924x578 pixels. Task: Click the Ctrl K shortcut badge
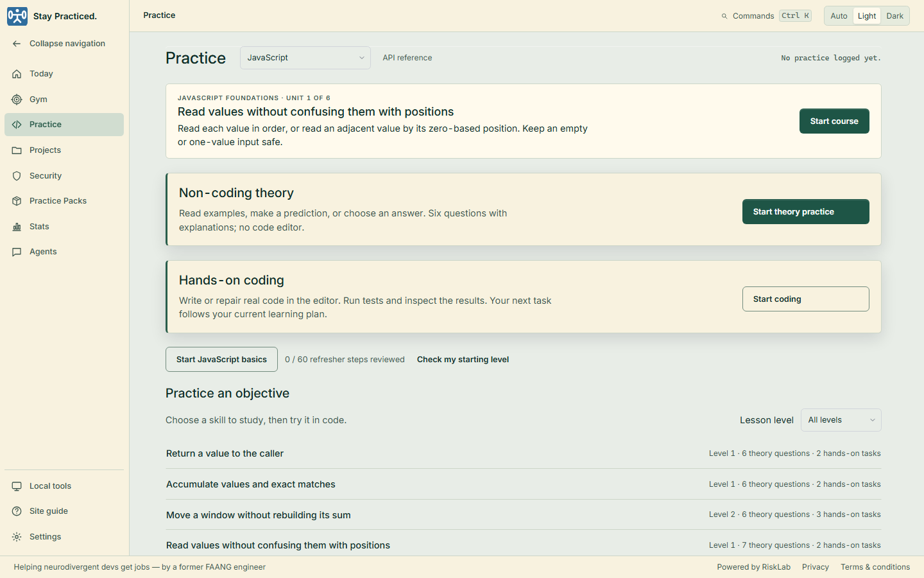[796, 16]
